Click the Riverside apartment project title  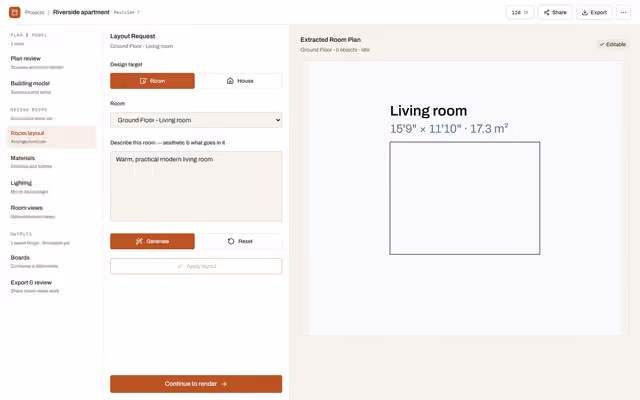coord(81,12)
